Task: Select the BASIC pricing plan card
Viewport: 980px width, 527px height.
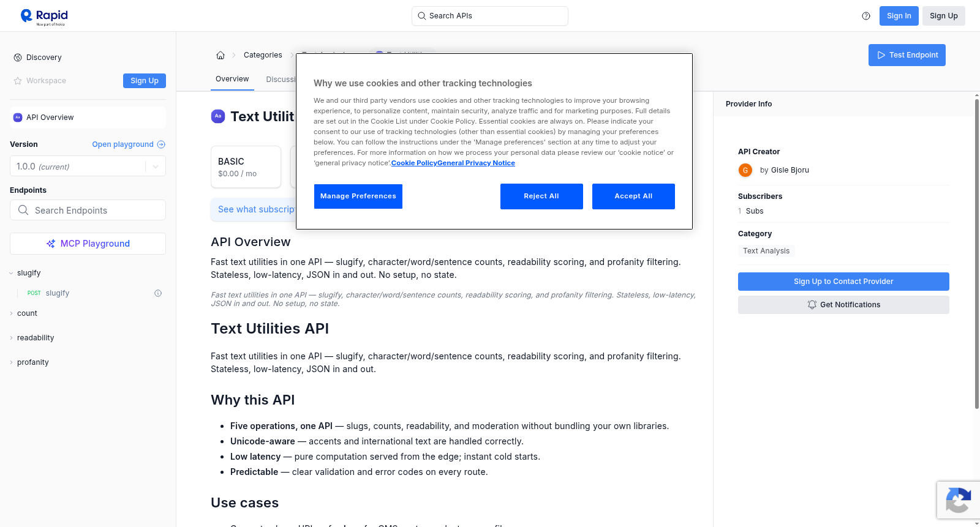Action: tap(246, 166)
